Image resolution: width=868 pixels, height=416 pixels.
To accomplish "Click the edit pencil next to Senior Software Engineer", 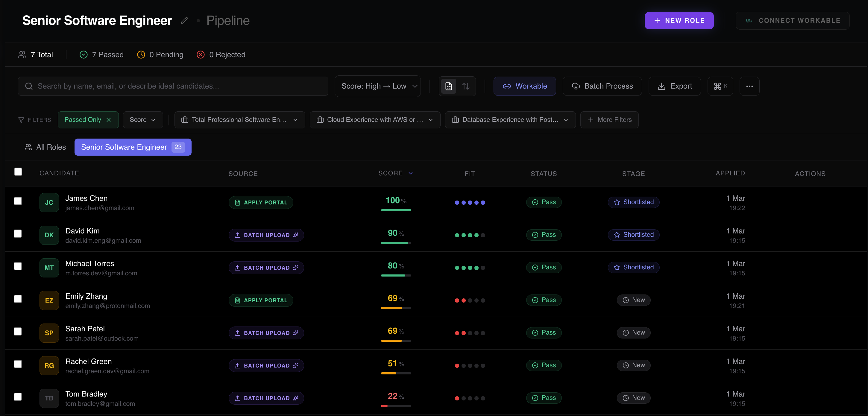I will (x=184, y=21).
